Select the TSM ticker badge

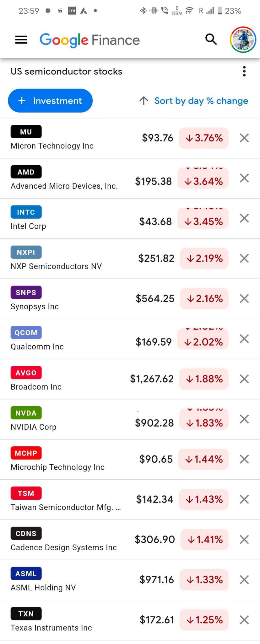tap(26, 493)
